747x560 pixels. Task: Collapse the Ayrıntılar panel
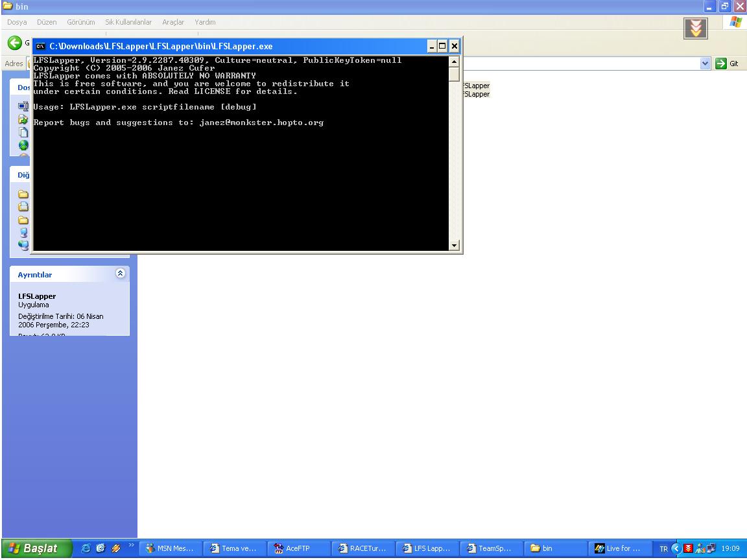coord(120,274)
